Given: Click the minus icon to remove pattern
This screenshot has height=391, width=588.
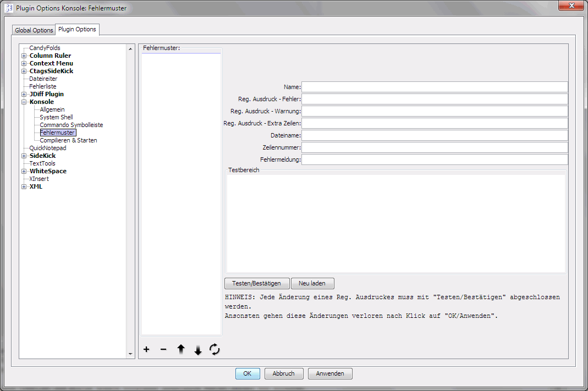Looking at the screenshot, I should point(163,349).
